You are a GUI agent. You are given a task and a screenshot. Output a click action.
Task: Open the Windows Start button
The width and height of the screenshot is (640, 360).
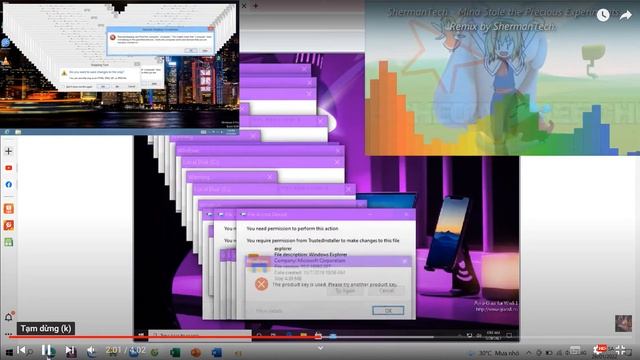pyautogui.click(x=9, y=352)
